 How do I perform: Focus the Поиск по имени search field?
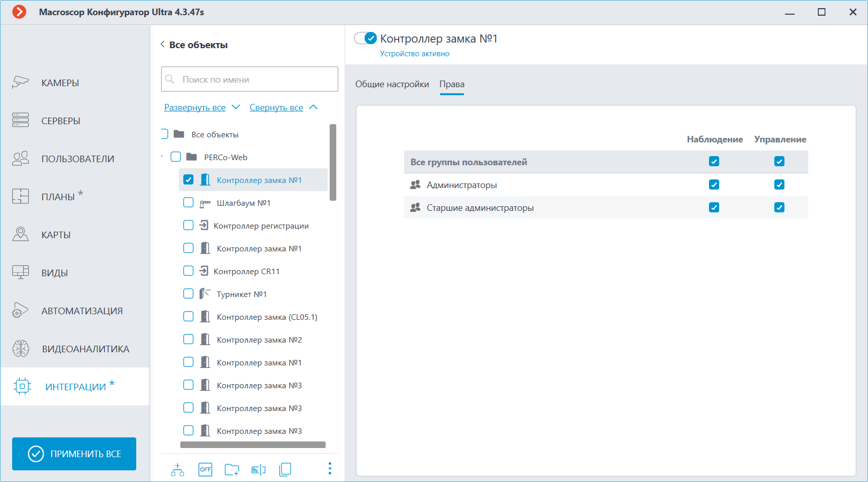(x=250, y=79)
